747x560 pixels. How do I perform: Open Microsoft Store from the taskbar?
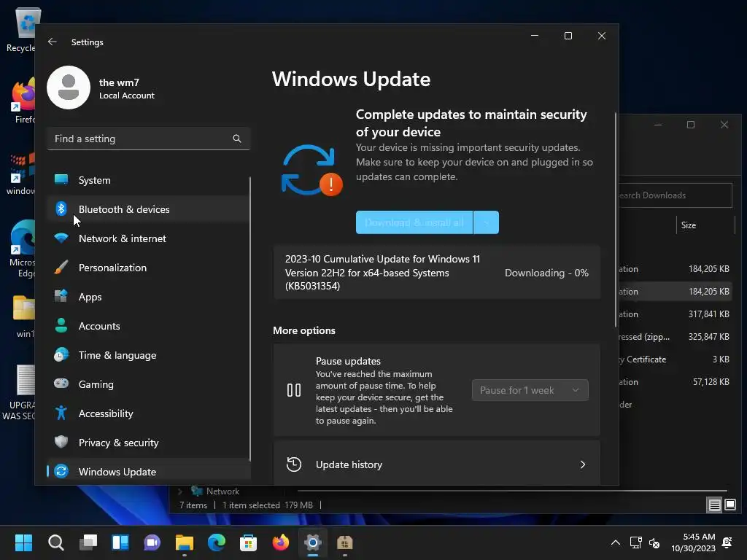point(248,542)
